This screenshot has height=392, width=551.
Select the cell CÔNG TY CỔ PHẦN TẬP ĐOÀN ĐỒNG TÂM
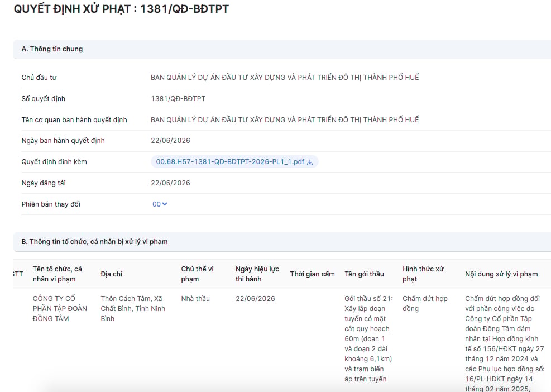[x=60, y=308]
